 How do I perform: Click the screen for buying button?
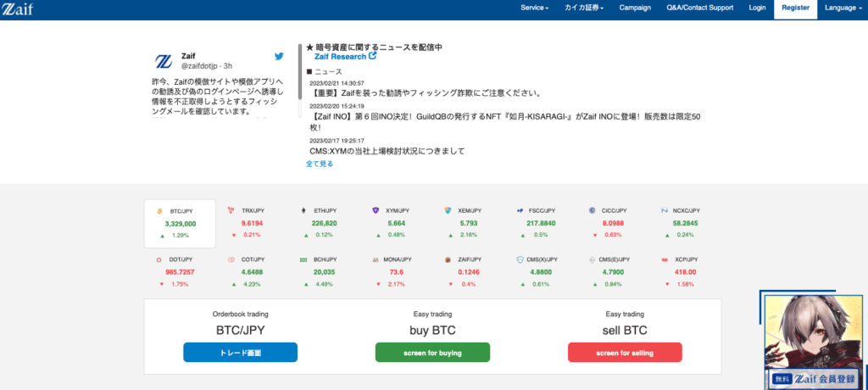(432, 353)
